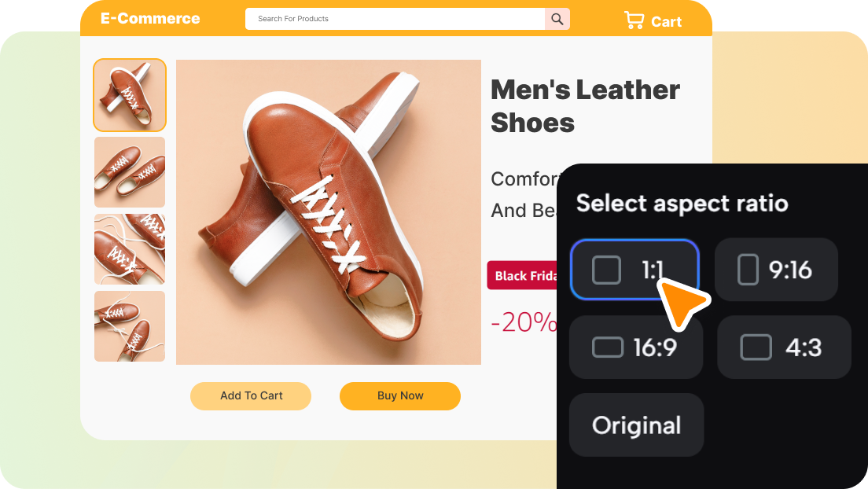Viewport: 868px width, 489px height.
Task: Choose the 1:1 aspect ratio option
Action: click(635, 270)
